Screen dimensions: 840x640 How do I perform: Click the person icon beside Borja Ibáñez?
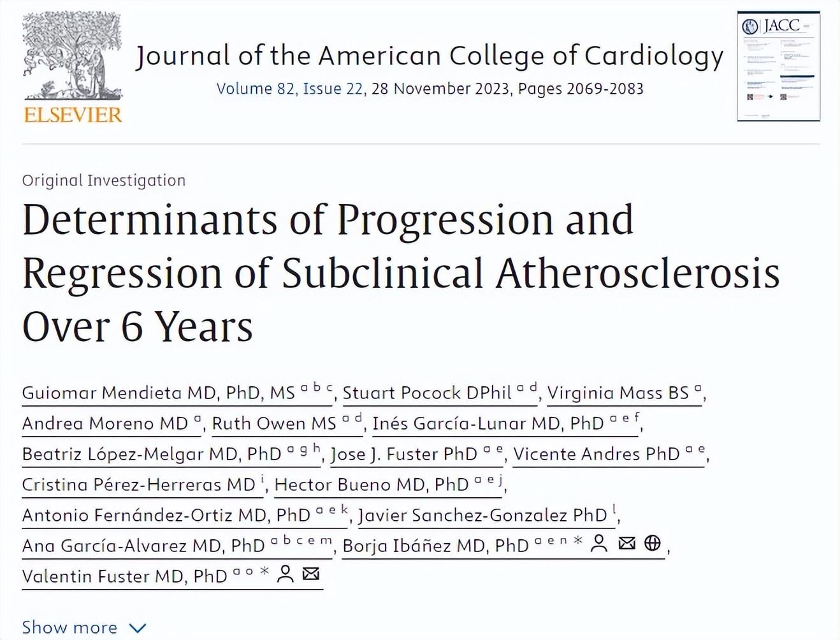point(598,544)
